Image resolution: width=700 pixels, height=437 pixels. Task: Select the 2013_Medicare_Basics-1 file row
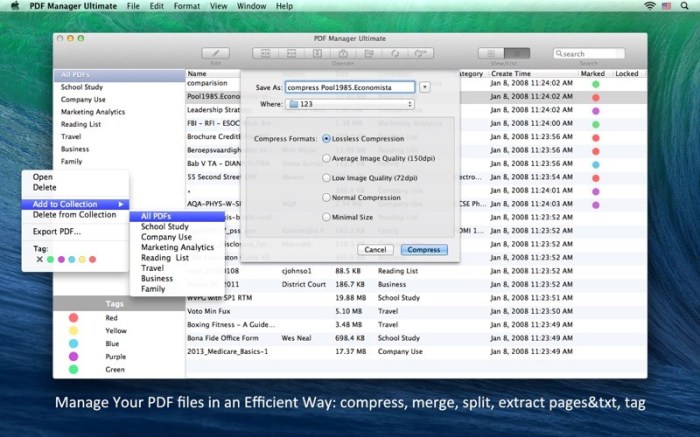(416, 351)
